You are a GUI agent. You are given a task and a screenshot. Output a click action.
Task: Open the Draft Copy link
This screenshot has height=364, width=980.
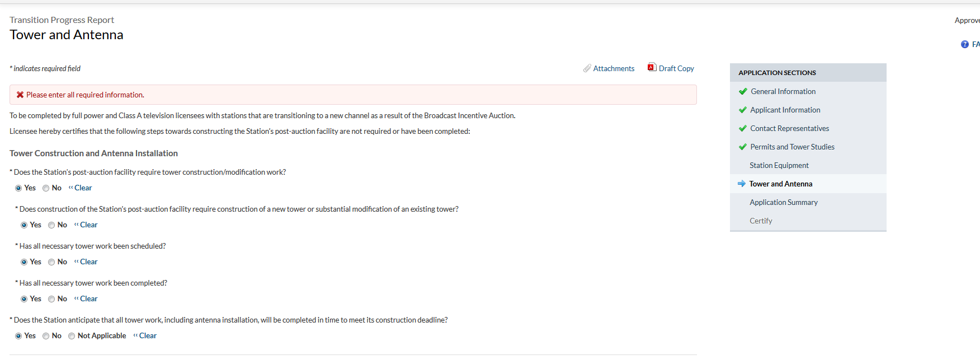(676, 68)
